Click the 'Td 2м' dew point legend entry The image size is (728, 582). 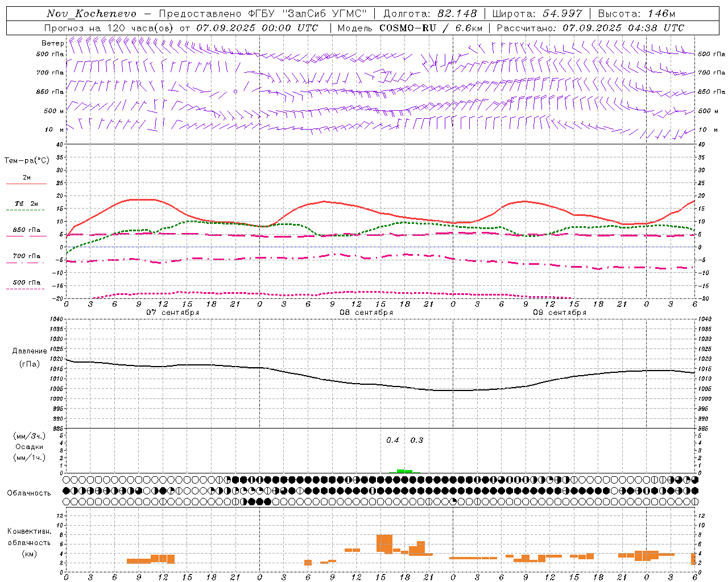point(26,203)
